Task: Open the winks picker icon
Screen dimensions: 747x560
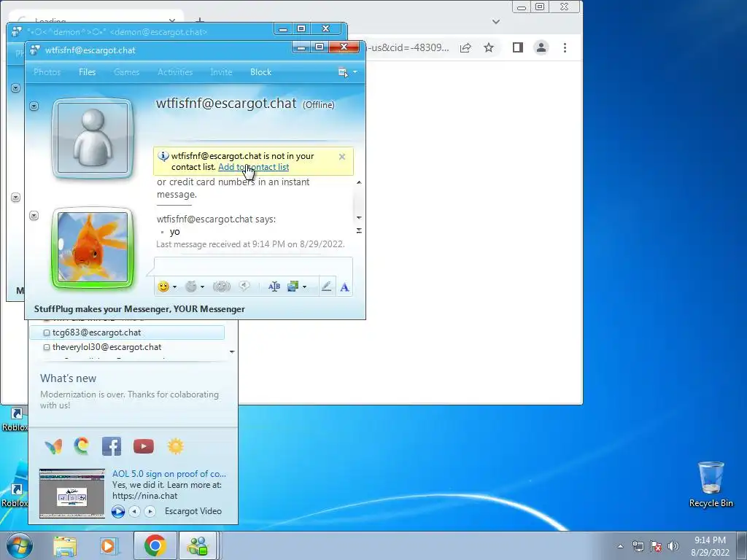Action: tap(191, 287)
